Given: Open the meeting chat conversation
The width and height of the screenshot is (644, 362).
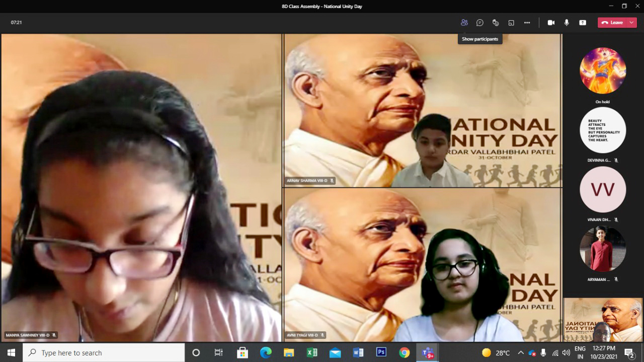Looking at the screenshot, I should (x=480, y=23).
